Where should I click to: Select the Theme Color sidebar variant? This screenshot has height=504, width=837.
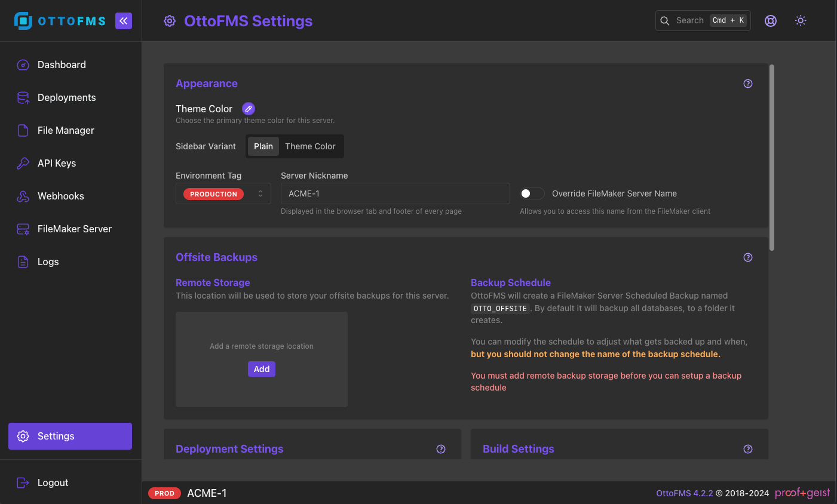coord(310,146)
